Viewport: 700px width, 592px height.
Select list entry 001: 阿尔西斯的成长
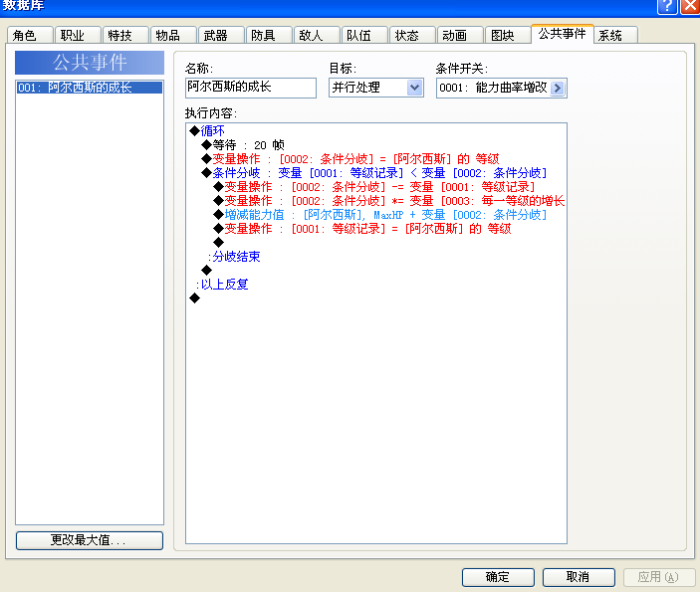tap(90, 88)
